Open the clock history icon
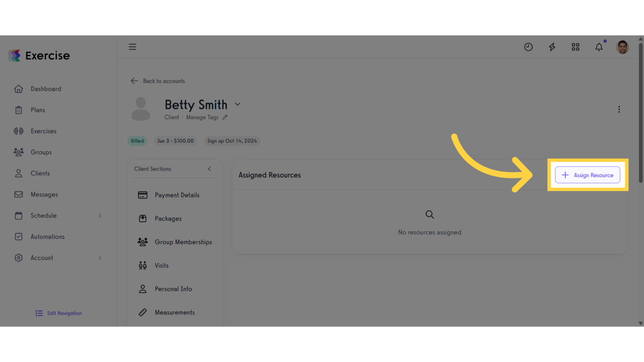Screen dimensions: 644x362 [528, 47]
